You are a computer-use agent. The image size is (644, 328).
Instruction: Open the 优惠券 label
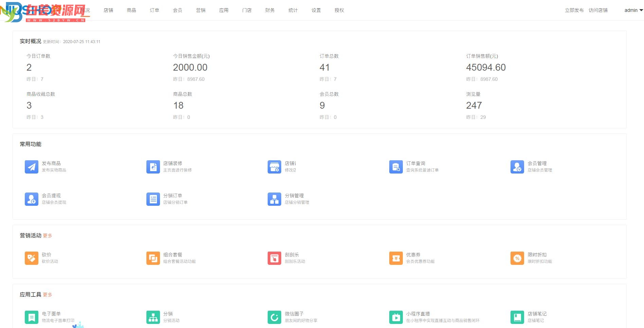[413, 255]
